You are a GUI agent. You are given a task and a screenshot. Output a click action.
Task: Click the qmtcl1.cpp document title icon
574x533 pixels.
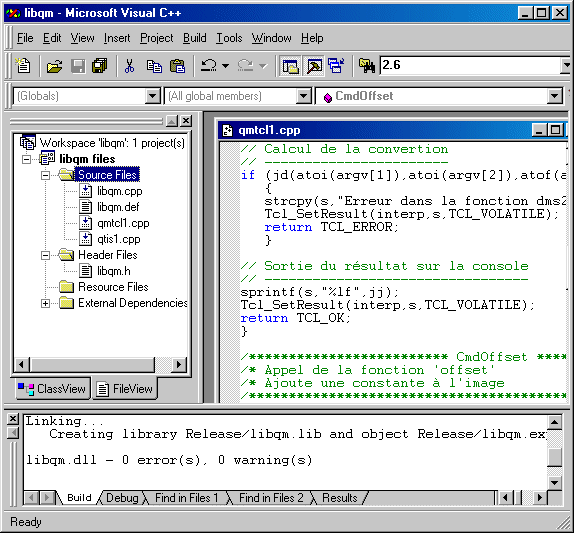227,131
